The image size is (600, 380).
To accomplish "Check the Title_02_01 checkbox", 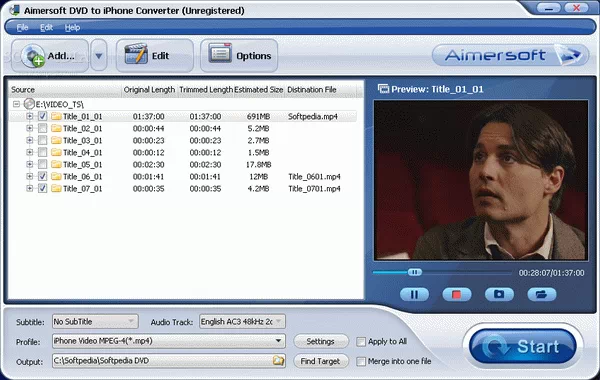I will coord(42,128).
